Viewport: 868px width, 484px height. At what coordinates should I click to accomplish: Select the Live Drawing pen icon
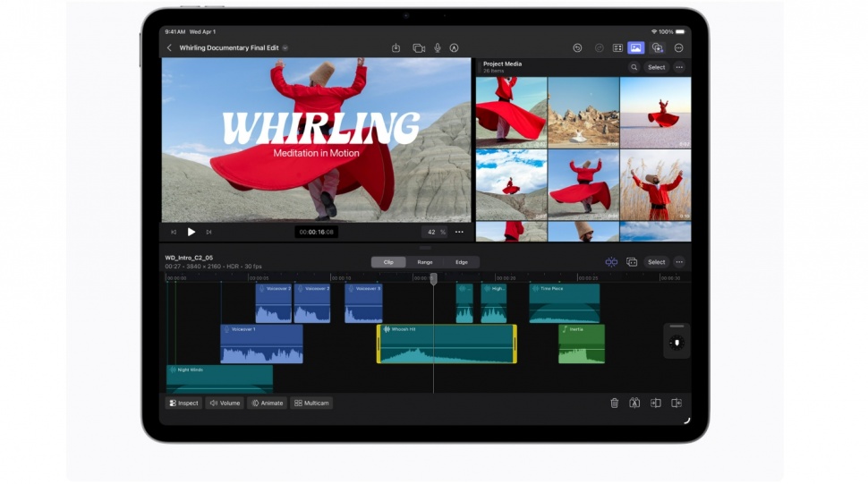pos(454,48)
